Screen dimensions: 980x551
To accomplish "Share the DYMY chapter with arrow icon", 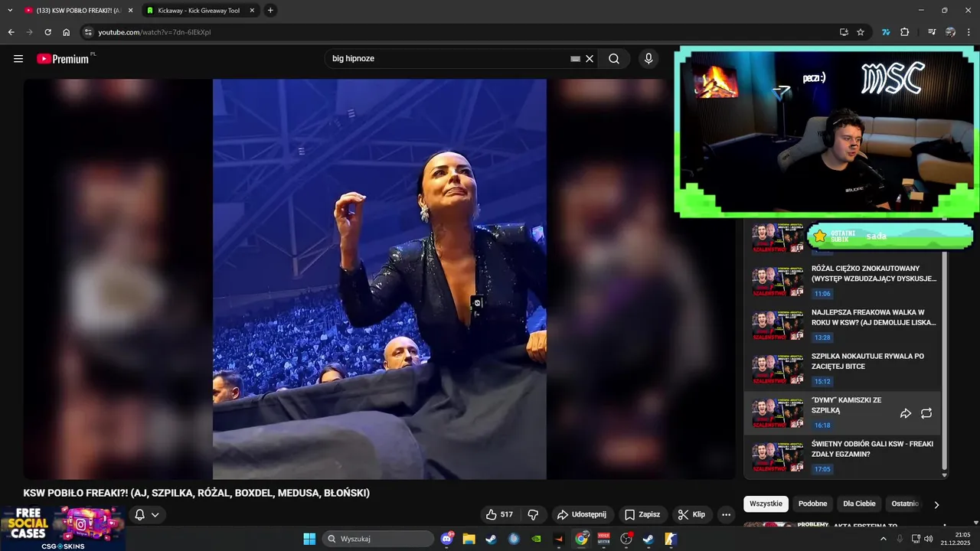I will (x=906, y=413).
